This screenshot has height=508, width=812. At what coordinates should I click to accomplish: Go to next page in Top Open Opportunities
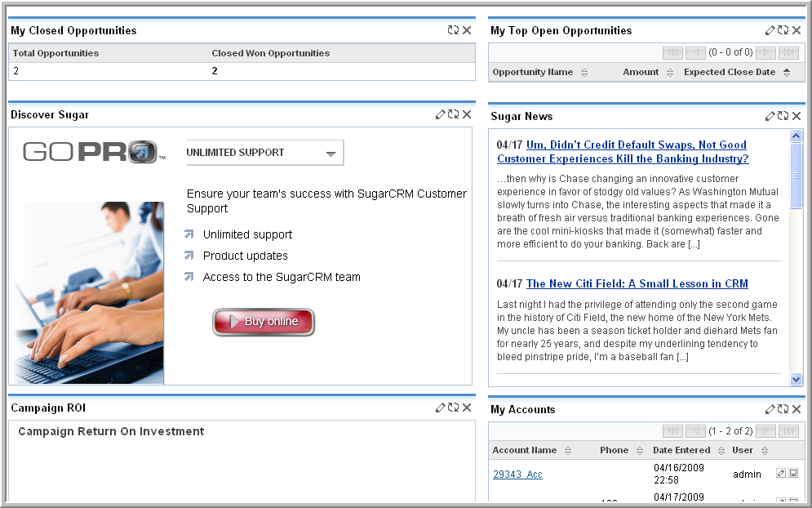[766, 52]
